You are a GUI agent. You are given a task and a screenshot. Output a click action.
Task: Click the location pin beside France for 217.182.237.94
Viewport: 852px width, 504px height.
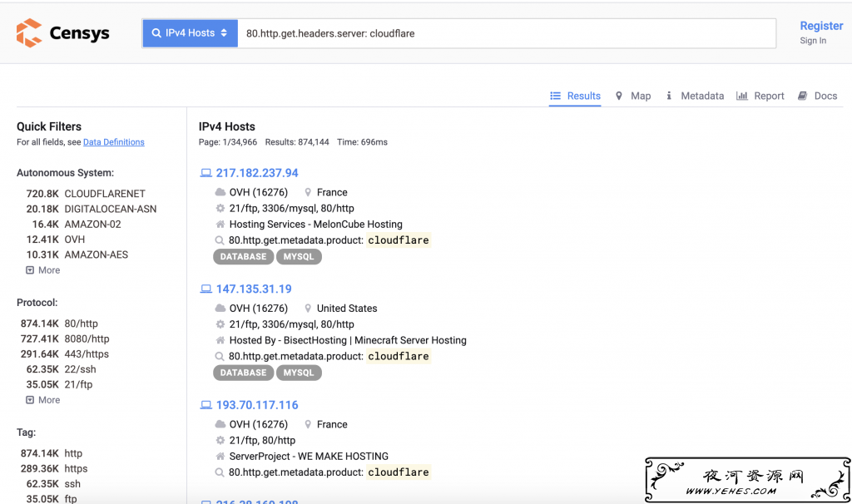click(308, 192)
